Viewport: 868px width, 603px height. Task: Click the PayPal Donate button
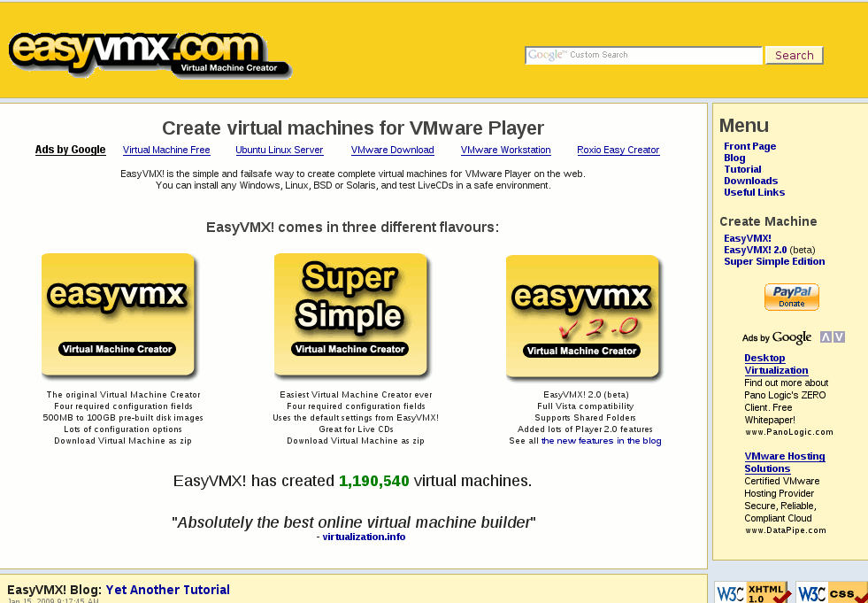point(791,298)
